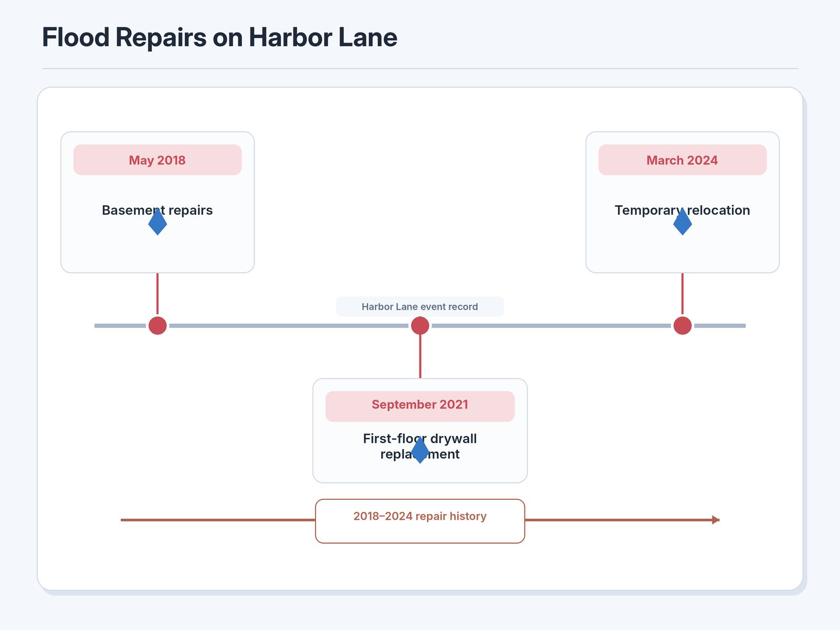Click the March 2024 date badge
The width and height of the screenshot is (840, 630).
pos(682,160)
